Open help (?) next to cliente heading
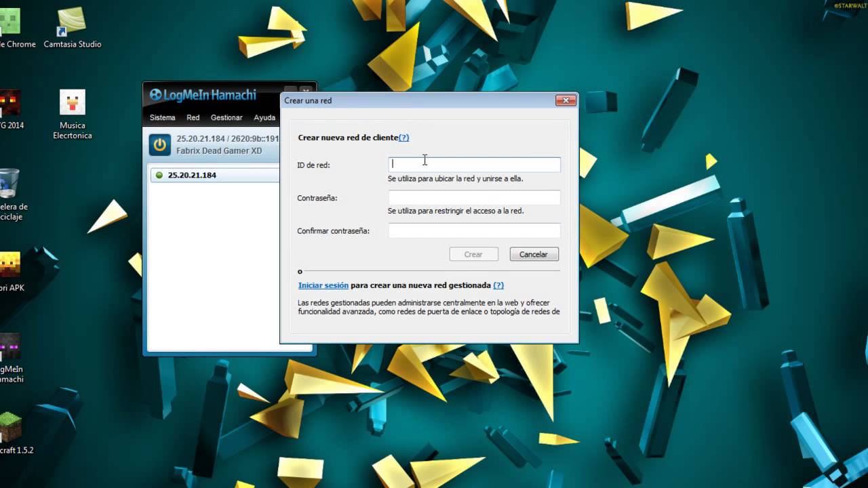 click(x=403, y=138)
